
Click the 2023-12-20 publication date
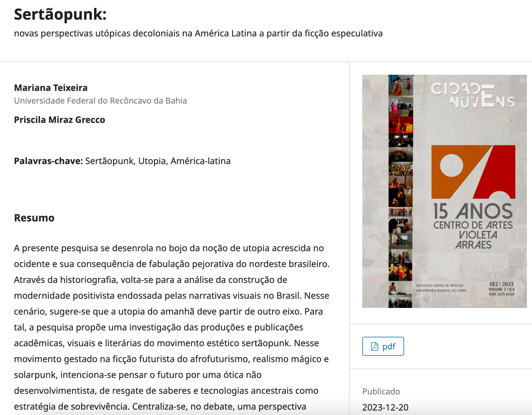[x=385, y=407]
